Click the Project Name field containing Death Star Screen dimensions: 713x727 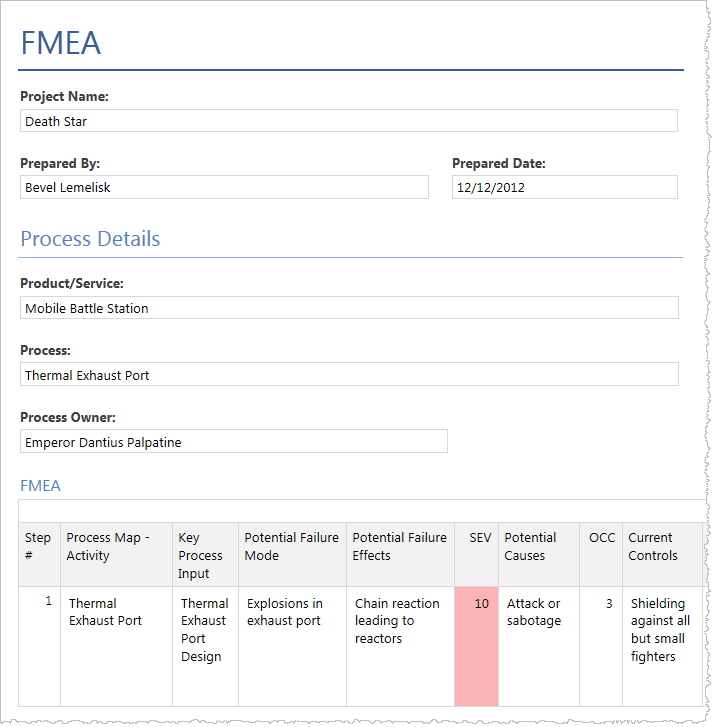click(x=348, y=121)
